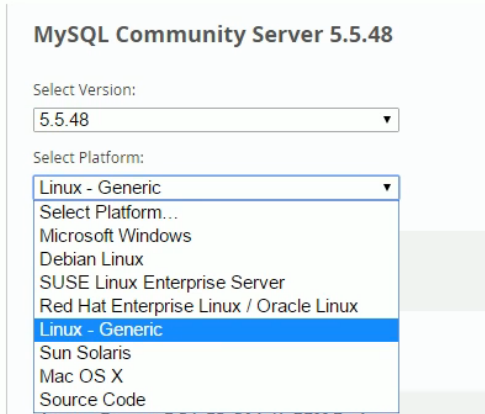Pick Debian Linux in the platform list
The height and width of the screenshot is (414, 485).
point(216,259)
